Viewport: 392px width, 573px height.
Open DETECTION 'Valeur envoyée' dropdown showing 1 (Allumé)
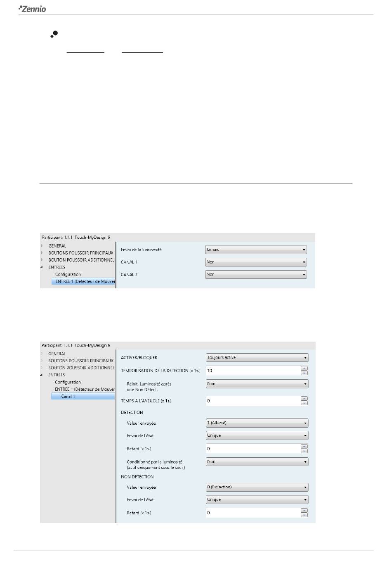pyautogui.click(x=257, y=423)
